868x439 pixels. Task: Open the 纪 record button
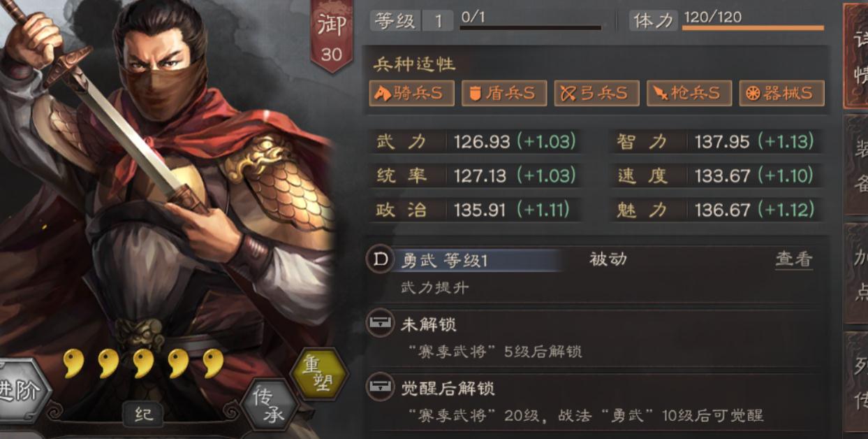143,414
